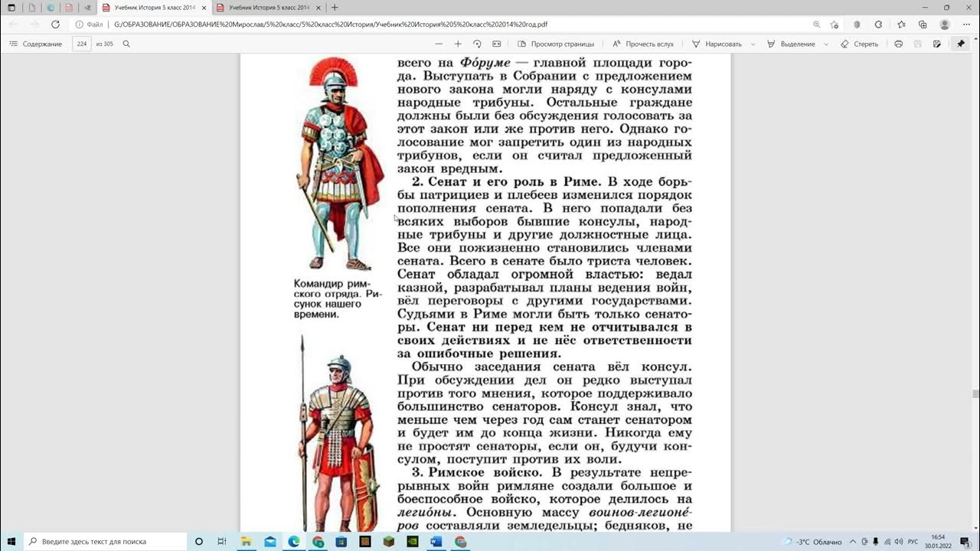Image resolution: width=980 pixels, height=551 pixels.
Task: Open Microsoft Edge from taskbar
Action: (294, 541)
